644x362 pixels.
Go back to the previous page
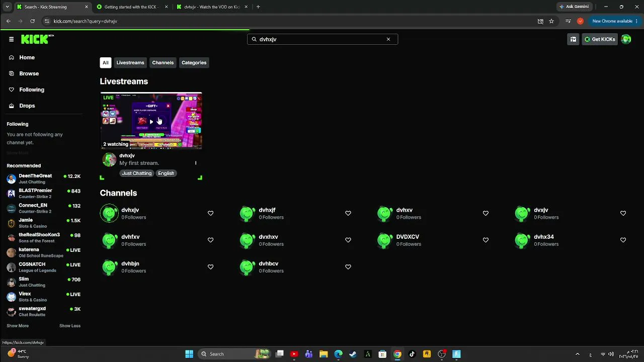point(9,21)
